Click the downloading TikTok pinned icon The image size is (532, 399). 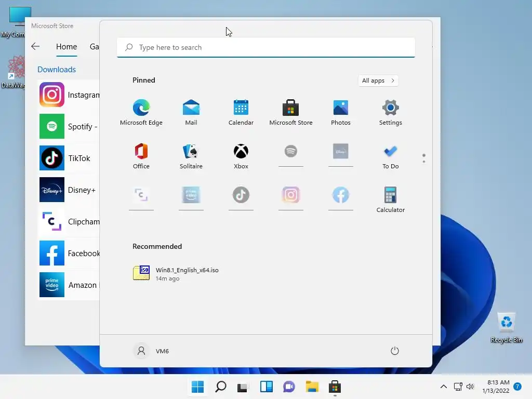pos(241,199)
